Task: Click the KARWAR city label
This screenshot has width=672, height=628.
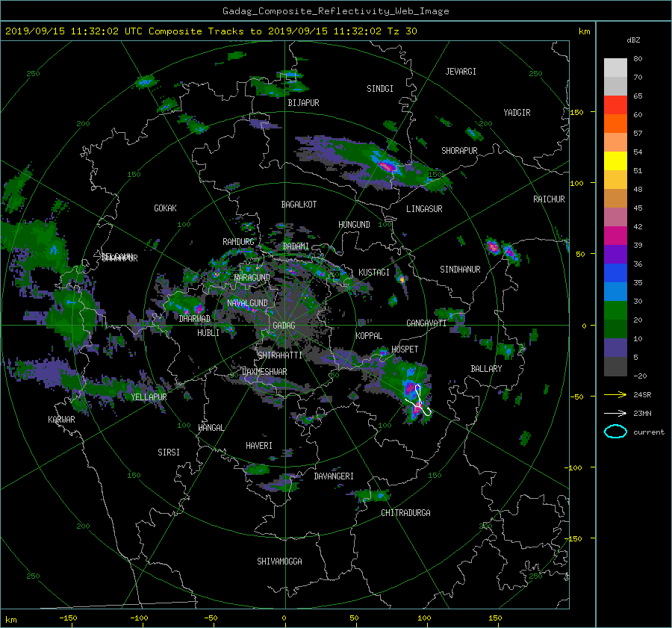Action: tap(61, 420)
